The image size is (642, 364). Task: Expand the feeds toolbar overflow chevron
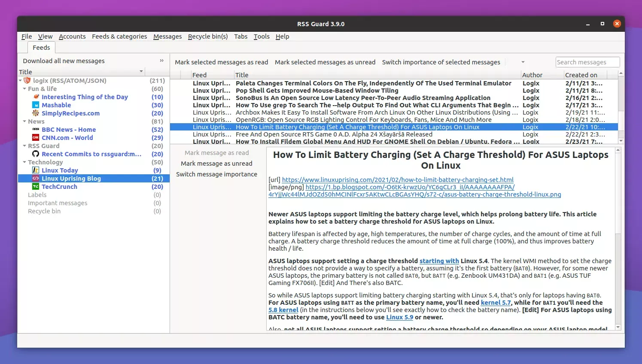tap(161, 61)
